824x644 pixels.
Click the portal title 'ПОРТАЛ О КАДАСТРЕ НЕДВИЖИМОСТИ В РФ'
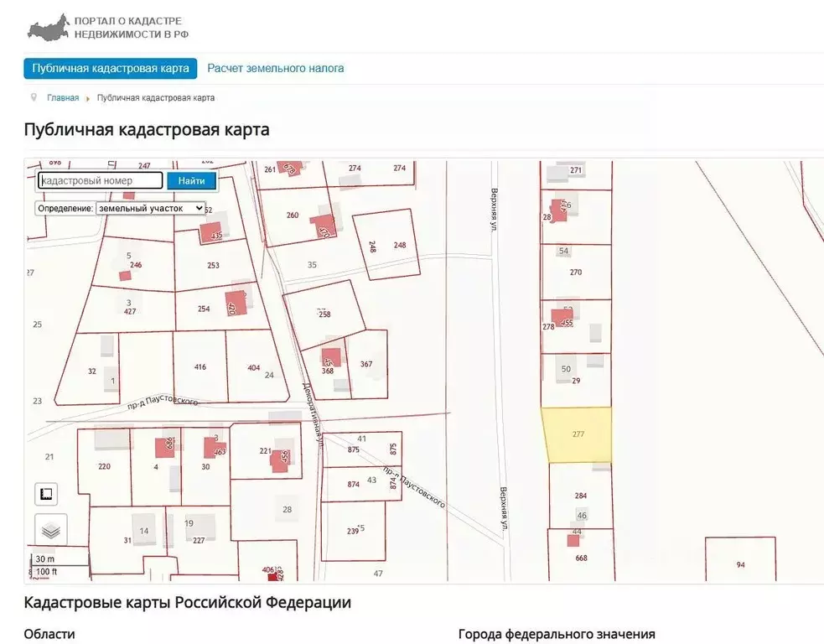coord(131,28)
